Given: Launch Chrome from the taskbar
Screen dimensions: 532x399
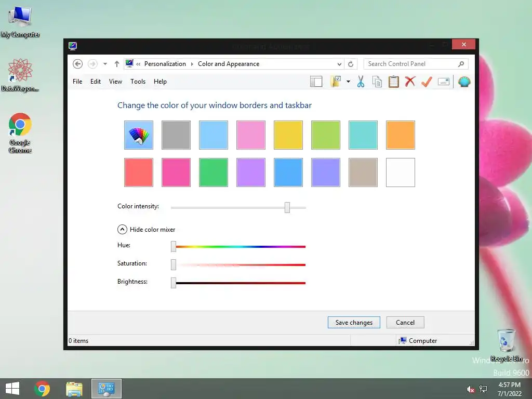Looking at the screenshot, I should (42, 389).
